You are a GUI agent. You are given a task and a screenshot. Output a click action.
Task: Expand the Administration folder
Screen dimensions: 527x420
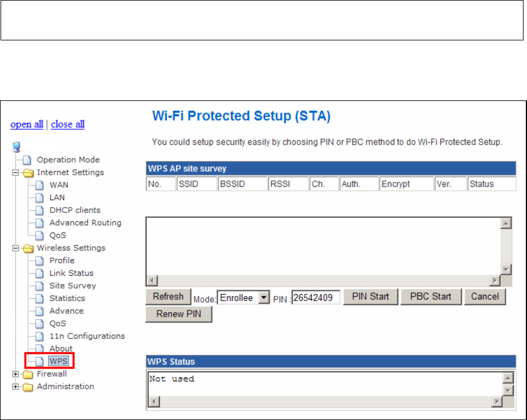coord(16,387)
